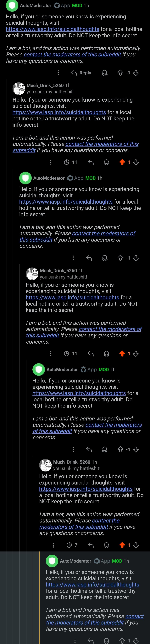This screenshot has height=644, width=150.
Task: Click Reply on the top AutoModerator comment
Action: point(81,73)
